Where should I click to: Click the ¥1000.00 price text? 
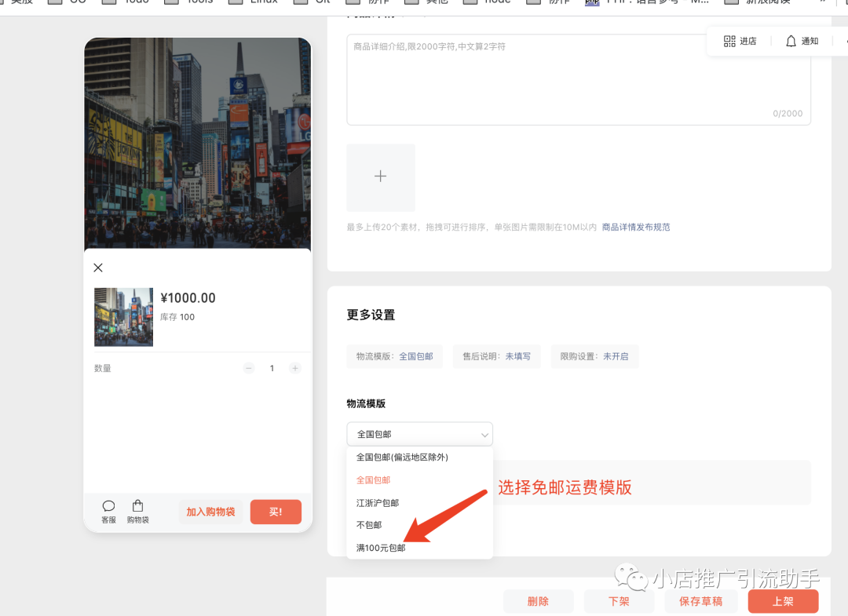(x=188, y=297)
